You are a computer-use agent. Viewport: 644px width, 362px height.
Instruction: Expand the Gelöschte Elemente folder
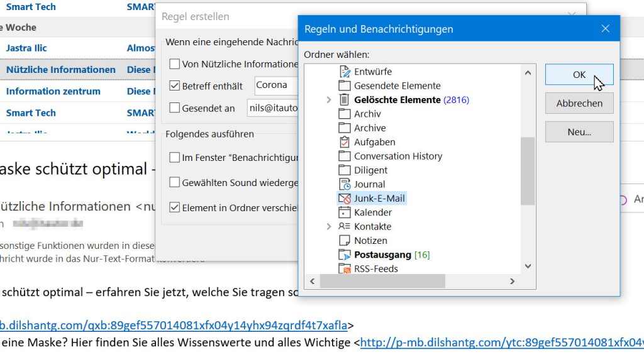328,100
